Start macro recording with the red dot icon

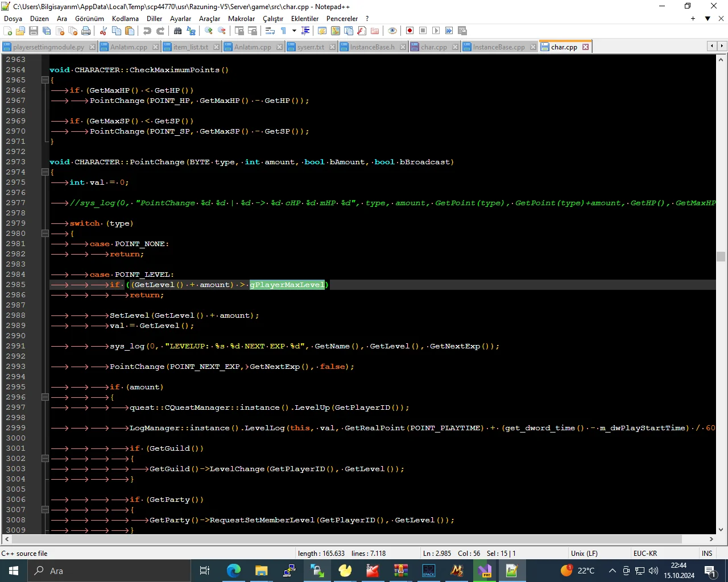[409, 31]
